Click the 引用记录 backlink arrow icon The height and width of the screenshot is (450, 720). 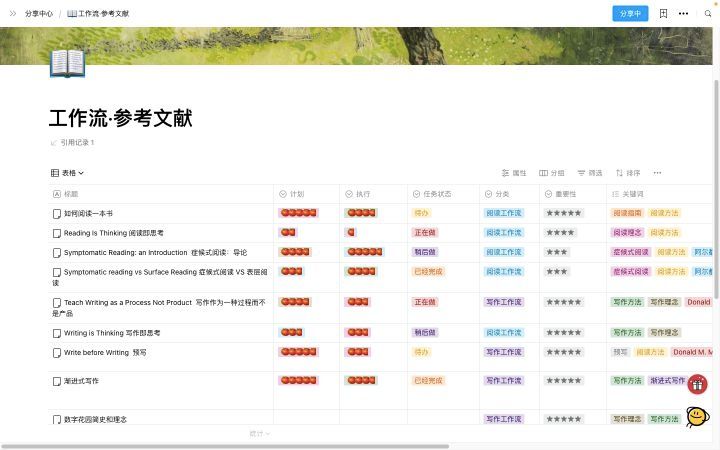pyautogui.click(x=54, y=143)
